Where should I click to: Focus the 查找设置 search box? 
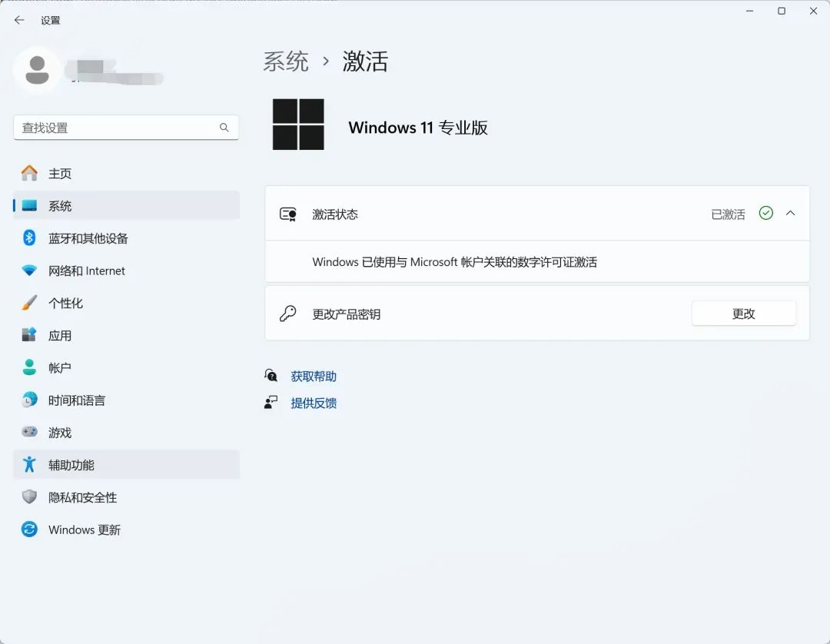pyautogui.click(x=126, y=128)
